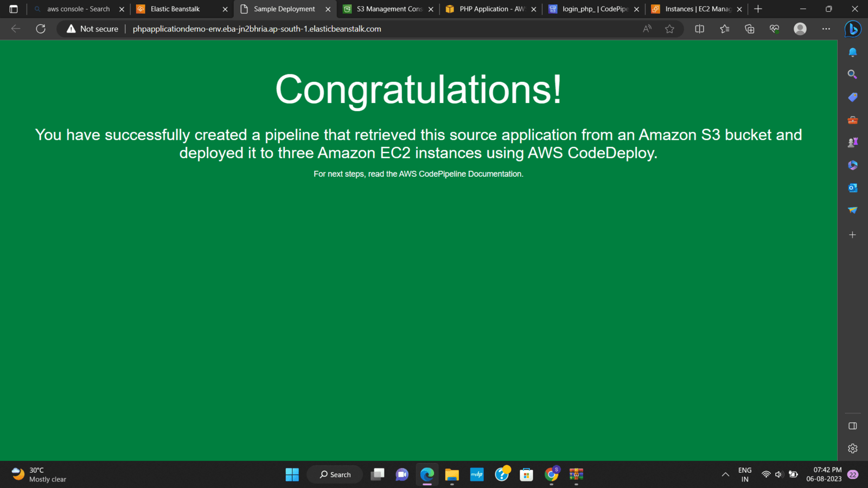Open sidebar notifications bell
Image resolution: width=868 pixels, height=488 pixels.
(853, 52)
